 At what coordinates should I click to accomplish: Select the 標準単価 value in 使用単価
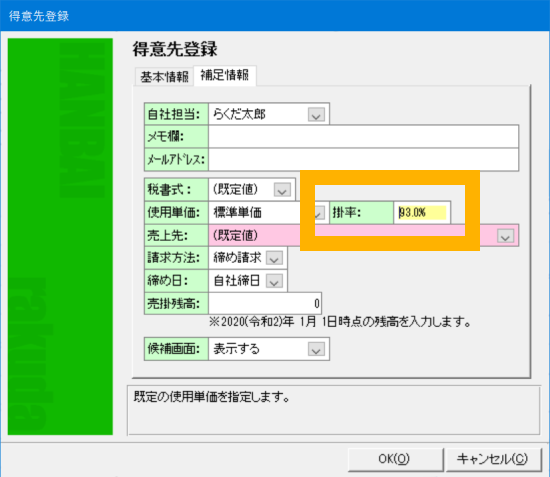coord(238,213)
